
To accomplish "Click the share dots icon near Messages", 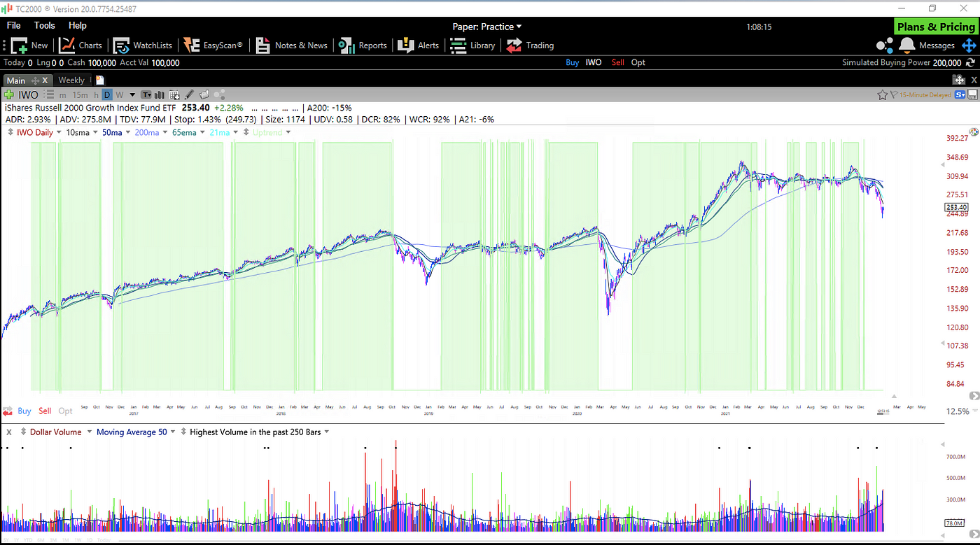I will point(885,45).
